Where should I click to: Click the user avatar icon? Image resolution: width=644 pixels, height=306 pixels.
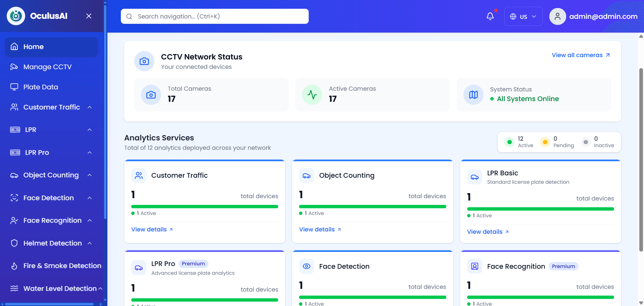point(557,16)
